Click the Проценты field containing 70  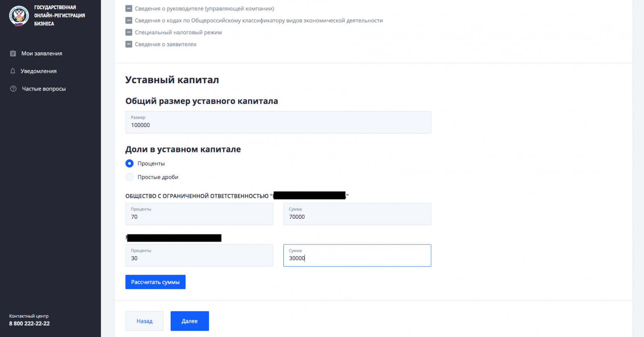199,214
